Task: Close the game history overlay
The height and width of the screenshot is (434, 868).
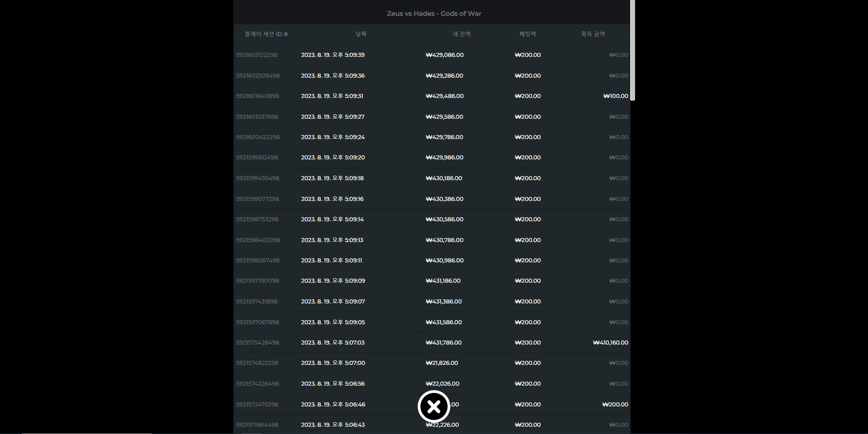Action: (434, 406)
